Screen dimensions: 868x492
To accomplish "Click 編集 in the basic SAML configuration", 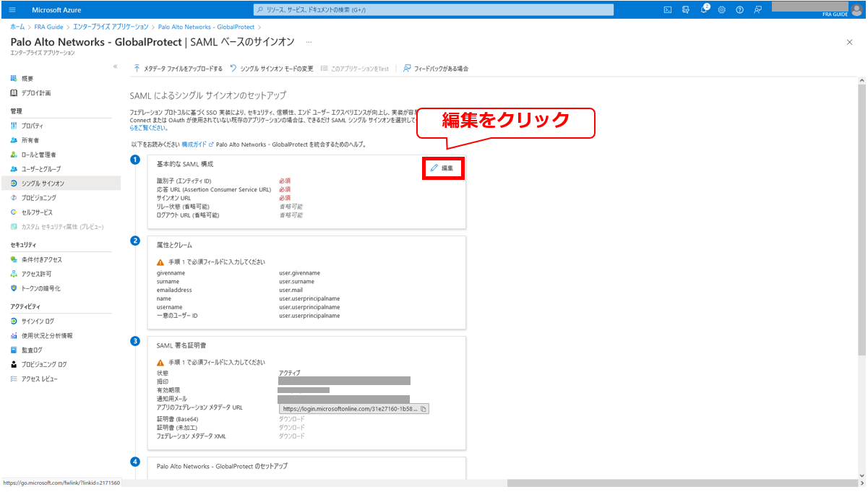I will pos(442,168).
